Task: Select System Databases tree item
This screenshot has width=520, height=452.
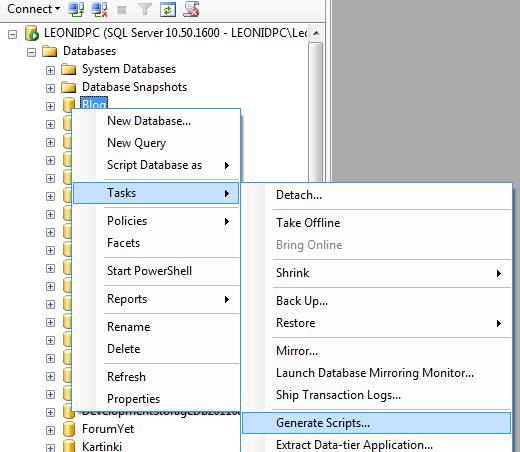Action: tap(129, 69)
